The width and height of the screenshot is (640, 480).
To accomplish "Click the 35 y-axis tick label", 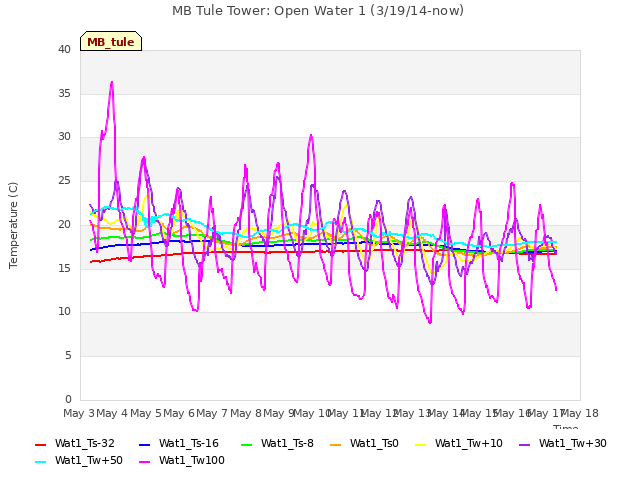I will point(64,93).
